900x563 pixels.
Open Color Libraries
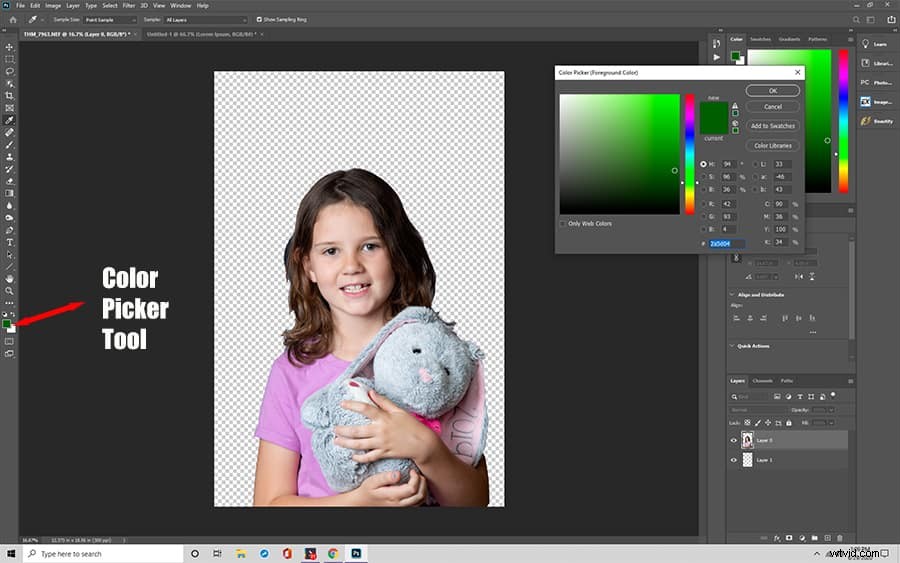773,146
